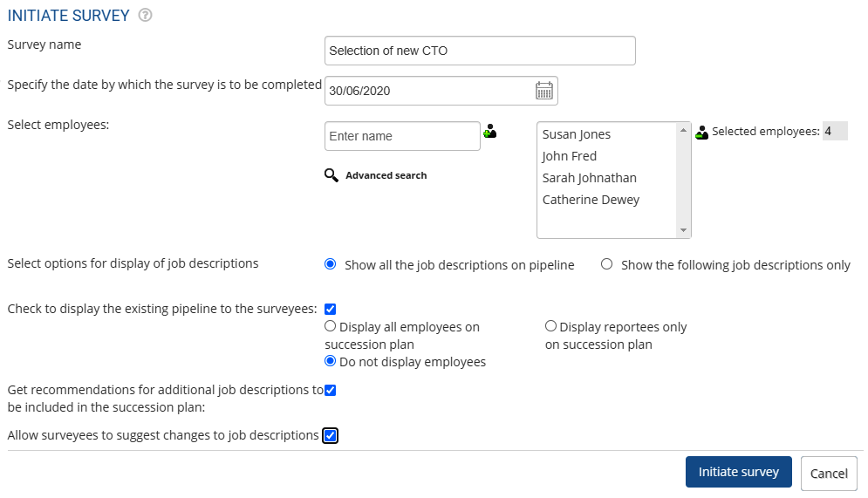868x498 pixels.
Task: Click the add employee icon next to Enter name
Action: 490,132
